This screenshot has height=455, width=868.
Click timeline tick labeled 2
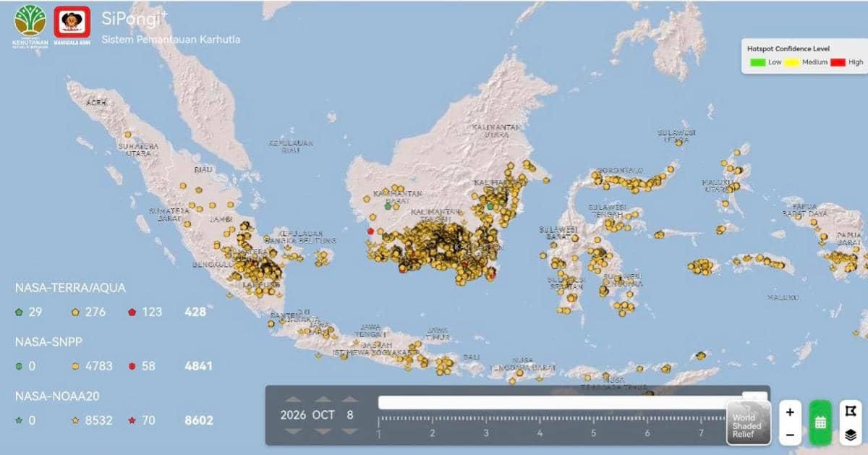click(432, 434)
